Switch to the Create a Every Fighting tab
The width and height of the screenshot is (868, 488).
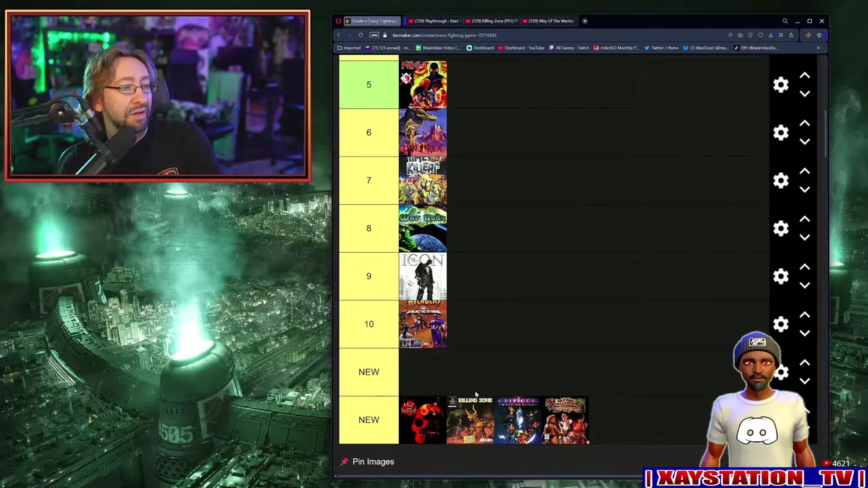click(x=372, y=21)
